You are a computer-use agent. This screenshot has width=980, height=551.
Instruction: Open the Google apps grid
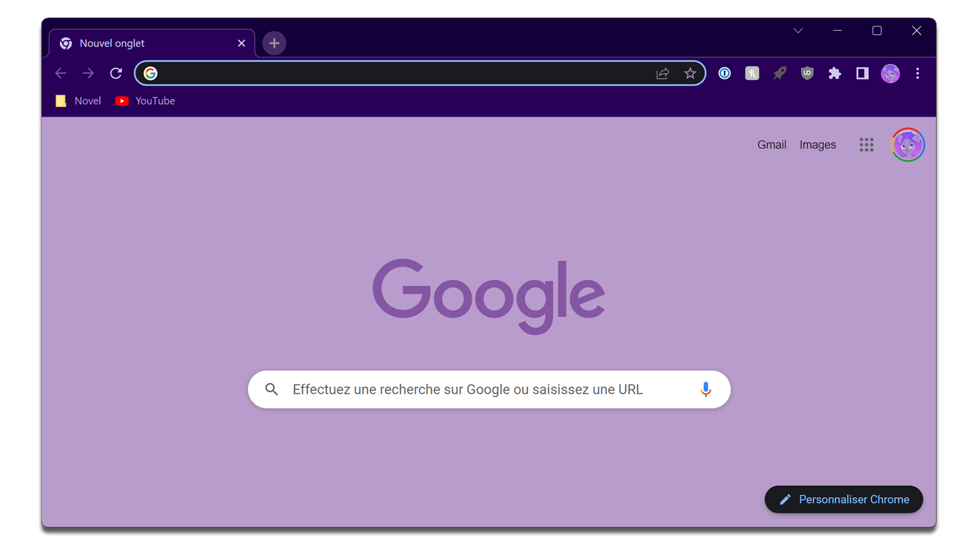866,145
